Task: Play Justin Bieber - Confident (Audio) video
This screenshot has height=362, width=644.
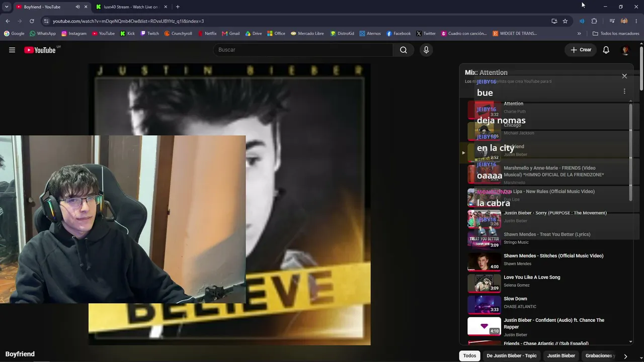Action: point(546,327)
